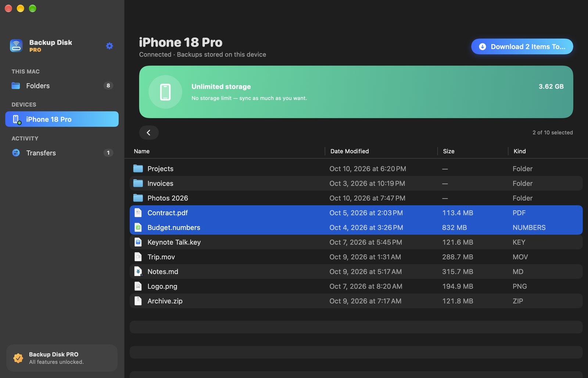Click the Folders sidebar folder icon

(16, 86)
